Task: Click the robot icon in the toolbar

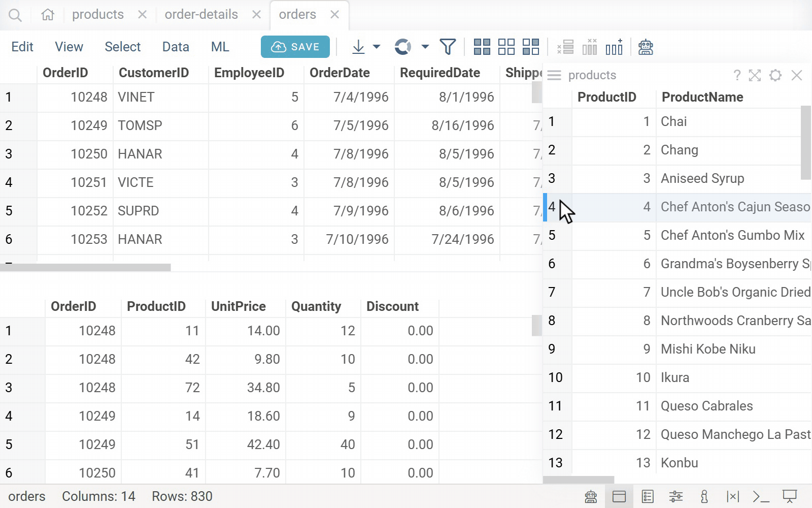Action: 646,47
